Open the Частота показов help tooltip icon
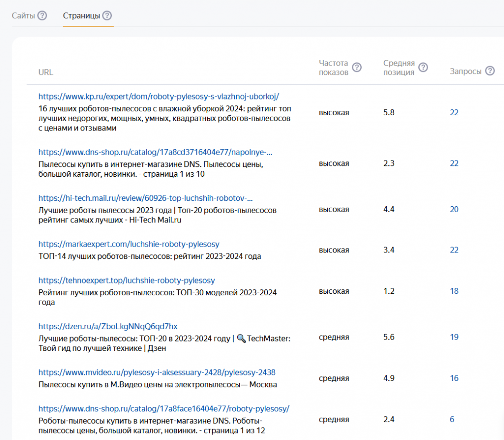This screenshot has height=440, width=504. tap(357, 67)
